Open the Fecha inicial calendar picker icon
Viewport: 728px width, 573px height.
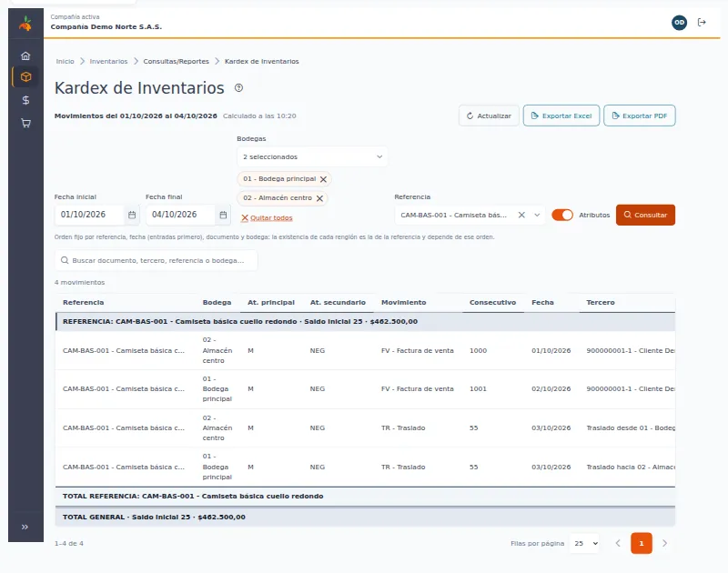[132, 215]
